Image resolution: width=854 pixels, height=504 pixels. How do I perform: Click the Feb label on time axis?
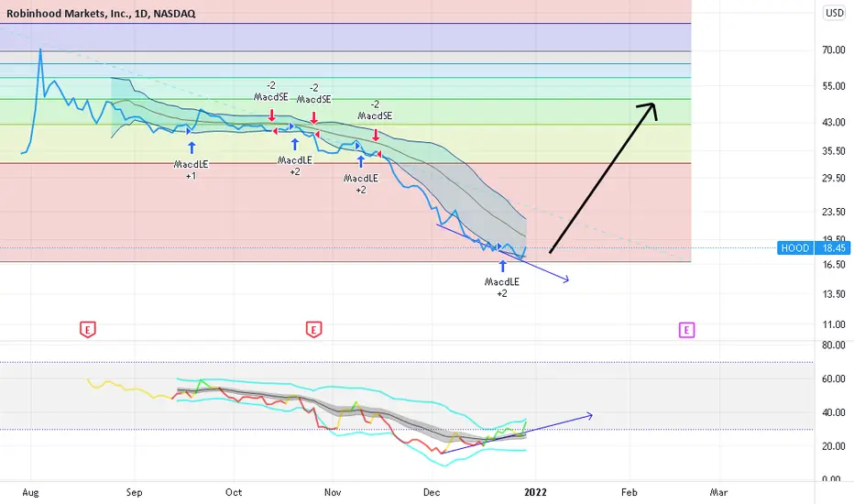(x=630, y=492)
